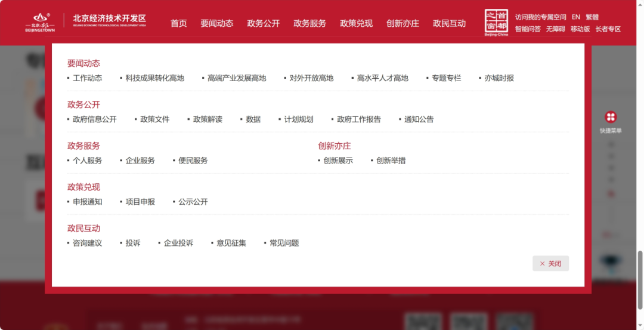
Task: Open 政府信息公开 link
Action: [x=94, y=119]
